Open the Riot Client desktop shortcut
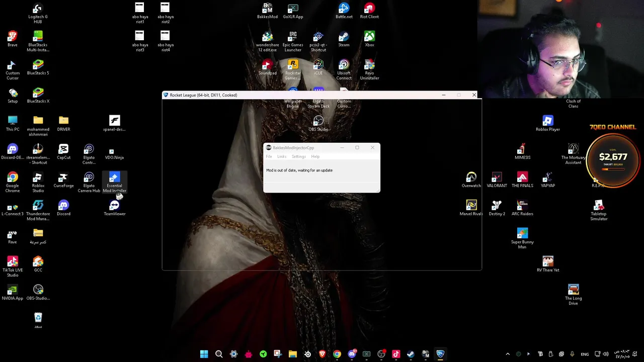 (x=369, y=11)
